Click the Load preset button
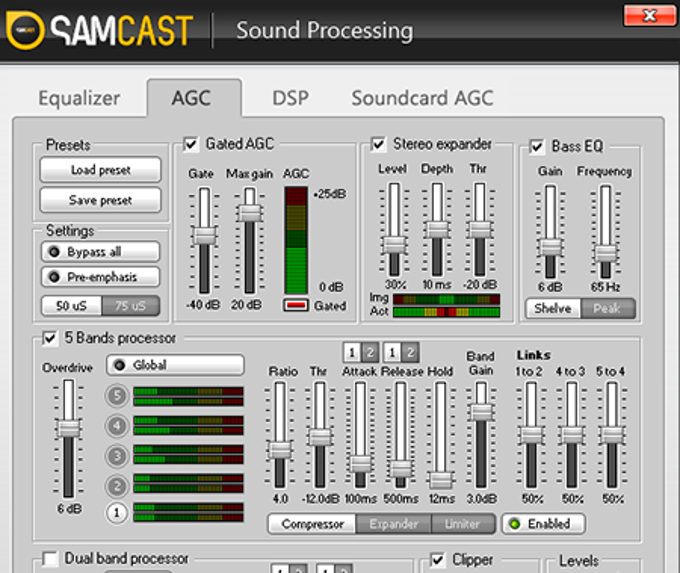Viewport: 680px width, 573px height. 101,170
